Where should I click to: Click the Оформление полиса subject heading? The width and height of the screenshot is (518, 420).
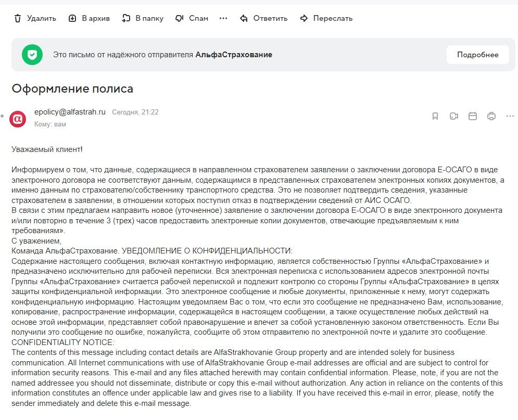[x=72, y=88]
